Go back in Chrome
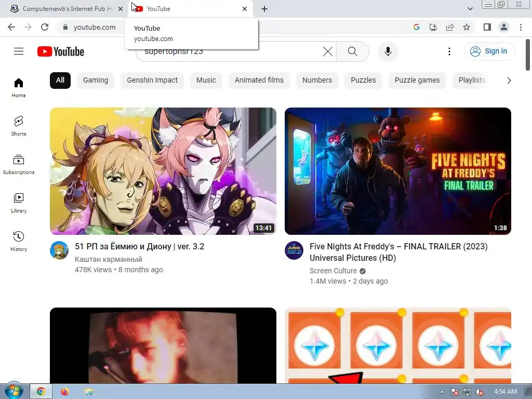 point(11,27)
